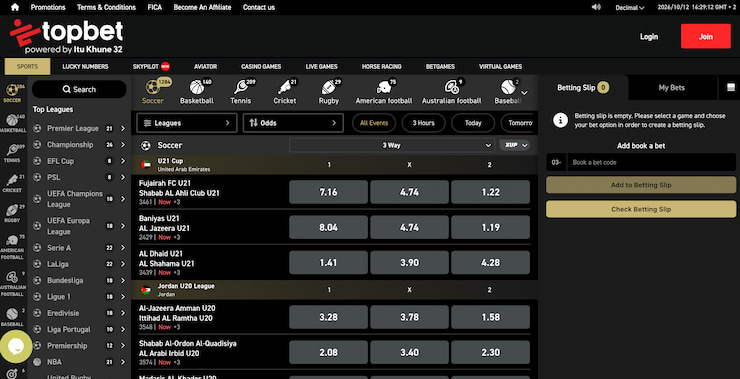The width and height of the screenshot is (740, 379).
Task: Open the Terms & Conditions link
Action: click(x=106, y=7)
